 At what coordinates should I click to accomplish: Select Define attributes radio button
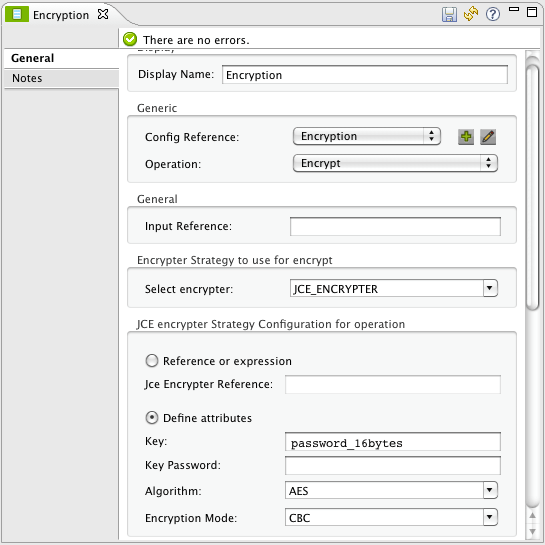coord(152,418)
